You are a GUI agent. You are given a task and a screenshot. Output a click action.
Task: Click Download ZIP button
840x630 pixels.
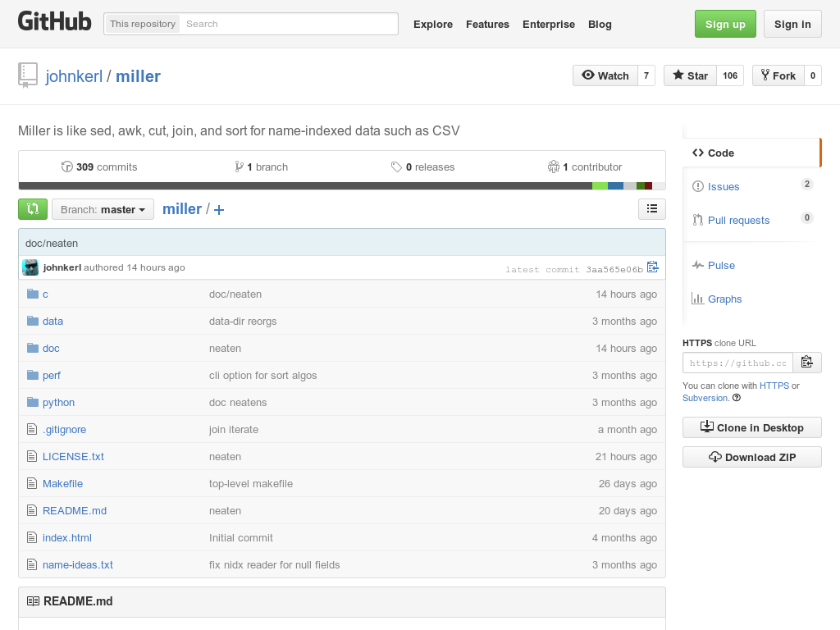(x=752, y=457)
